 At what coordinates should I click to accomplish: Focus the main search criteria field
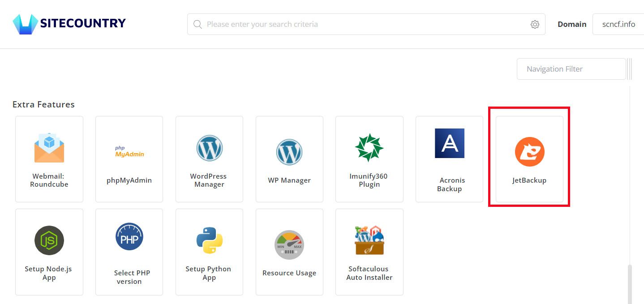(366, 24)
